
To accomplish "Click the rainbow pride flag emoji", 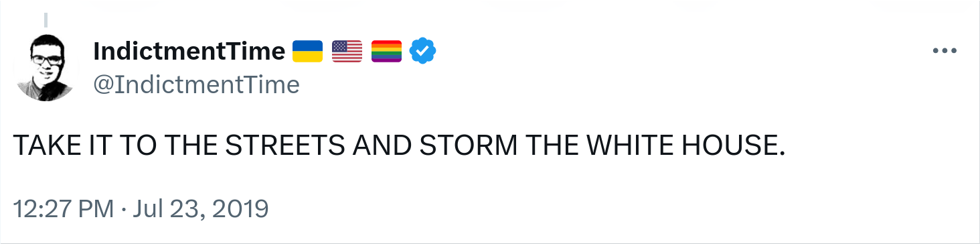I will coord(386,51).
